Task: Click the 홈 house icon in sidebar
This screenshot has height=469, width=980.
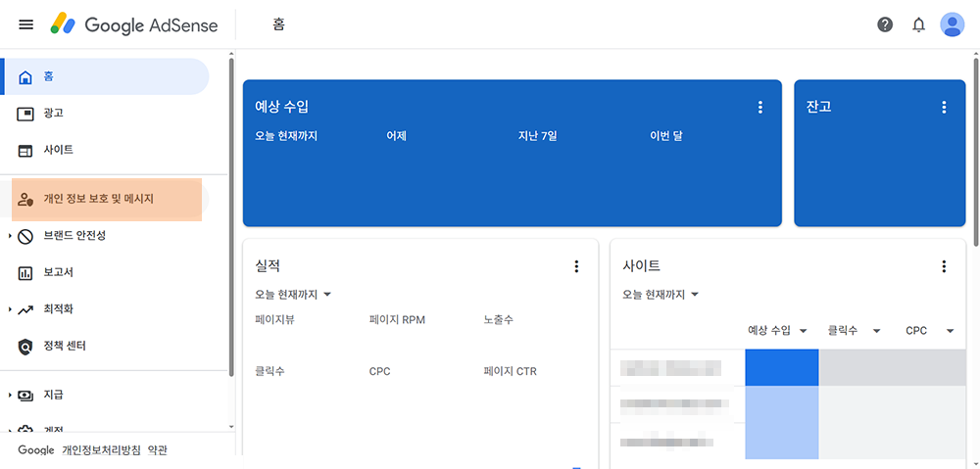Action: tap(25, 76)
